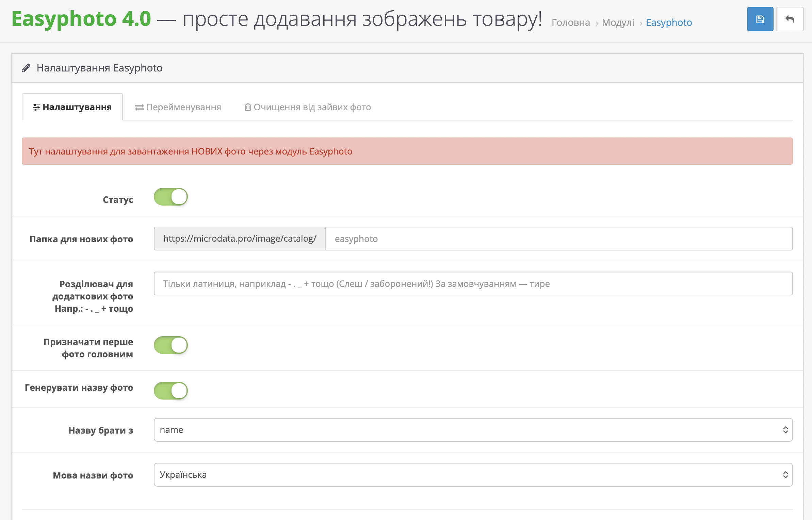812x520 pixels.
Task: Click the blue save floppy-disk button
Action: (x=760, y=19)
